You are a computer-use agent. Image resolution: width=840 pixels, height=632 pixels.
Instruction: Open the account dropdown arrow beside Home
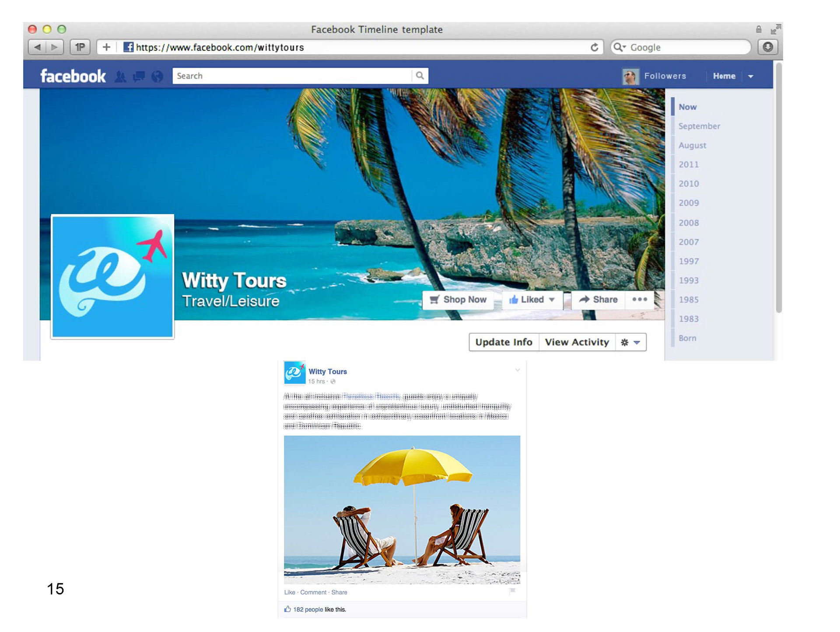[751, 76]
